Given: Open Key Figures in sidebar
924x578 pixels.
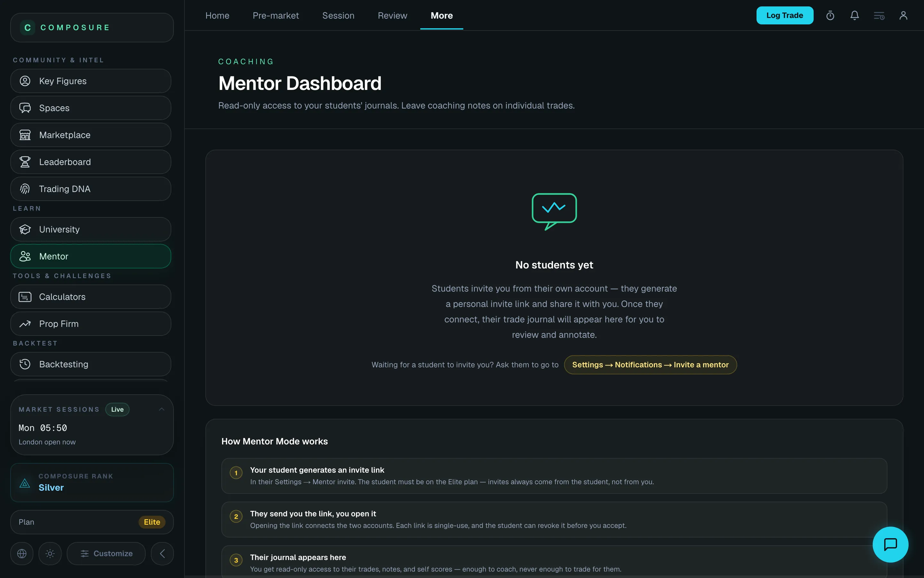Looking at the screenshot, I should (x=90, y=81).
